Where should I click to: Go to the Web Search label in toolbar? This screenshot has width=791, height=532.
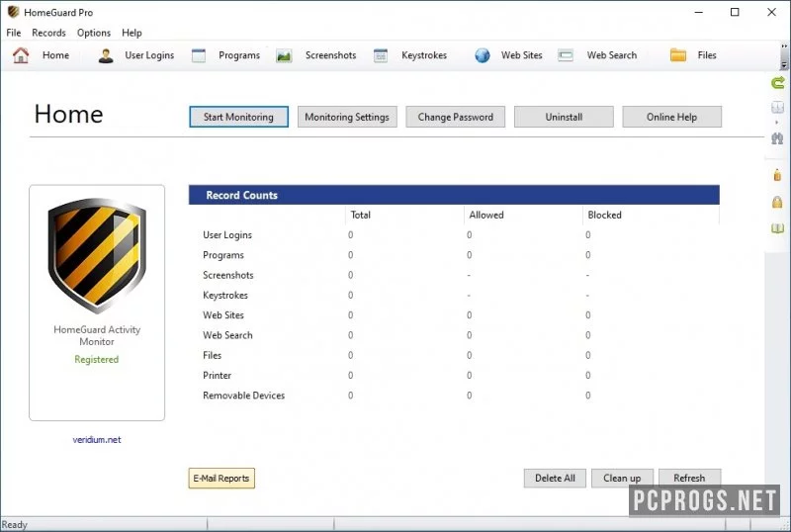612,55
